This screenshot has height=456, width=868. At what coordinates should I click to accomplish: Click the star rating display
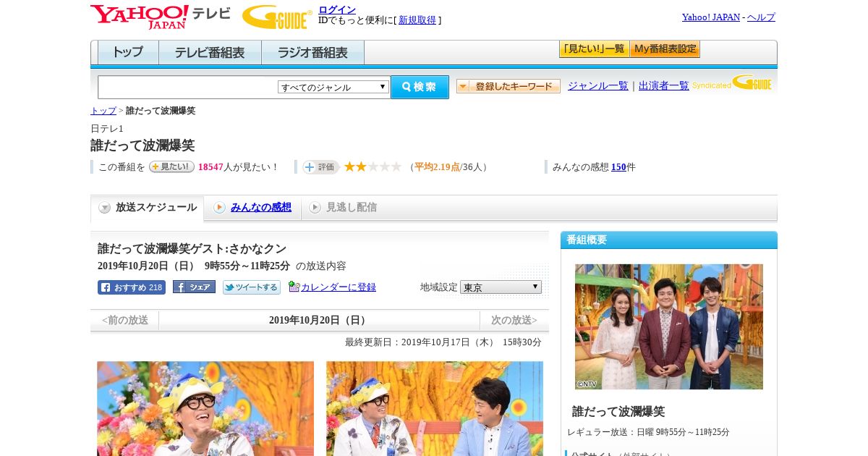[373, 166]
